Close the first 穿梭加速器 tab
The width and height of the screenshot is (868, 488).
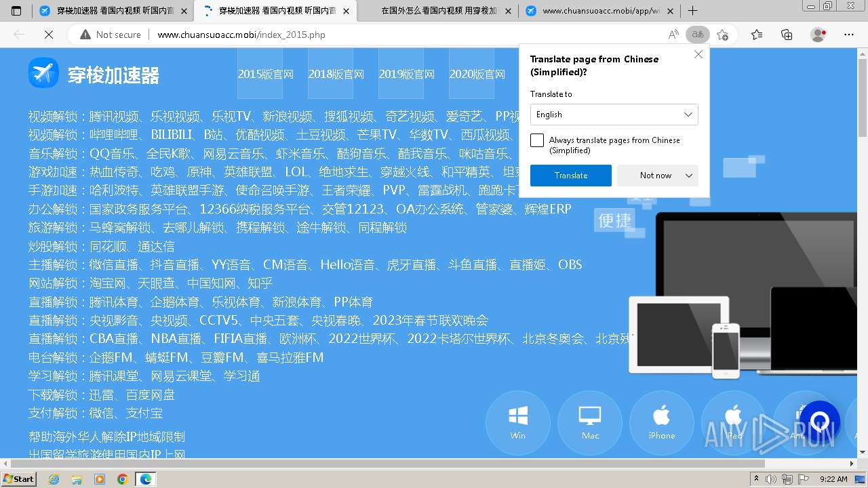point(184,11)
